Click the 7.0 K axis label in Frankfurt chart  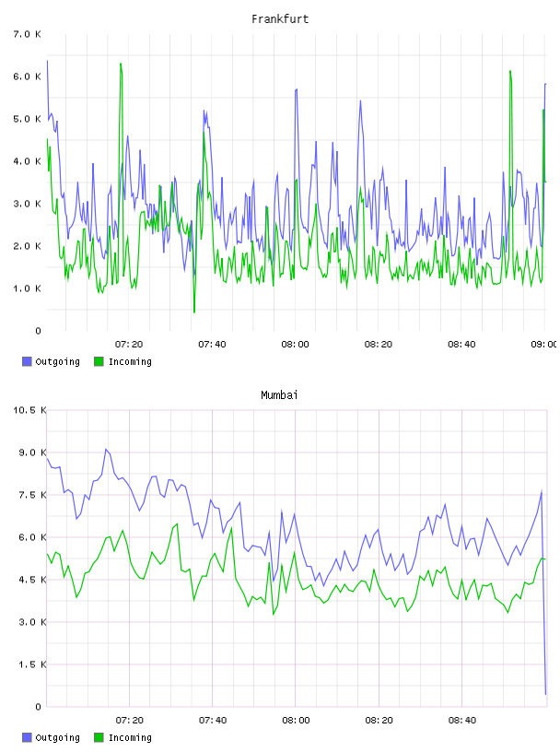coord(28,34)
